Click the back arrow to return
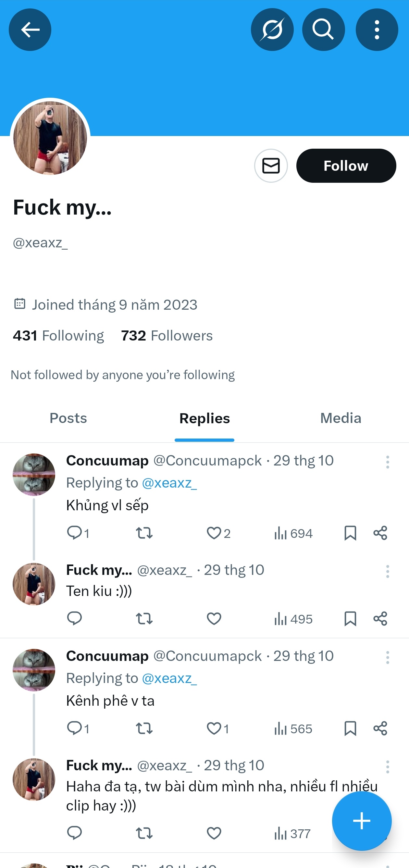The image size is (409, 868). (30, 30)
